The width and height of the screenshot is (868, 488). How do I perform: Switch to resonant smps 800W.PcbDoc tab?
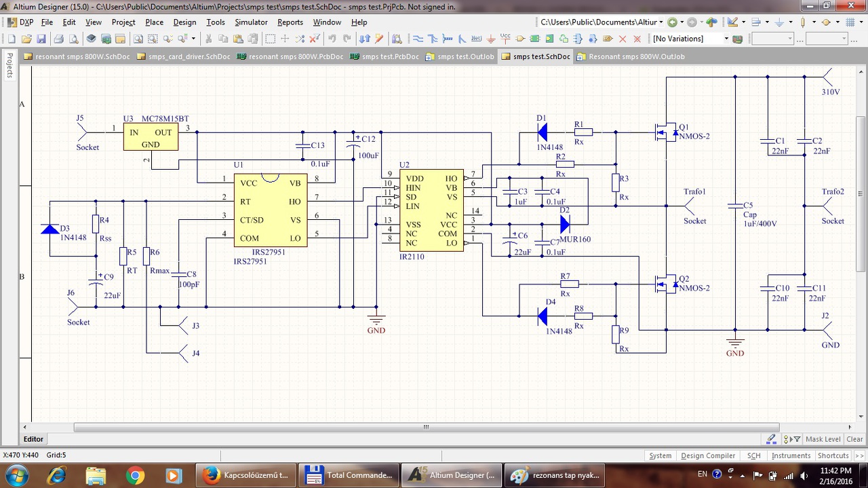point(290,56)
